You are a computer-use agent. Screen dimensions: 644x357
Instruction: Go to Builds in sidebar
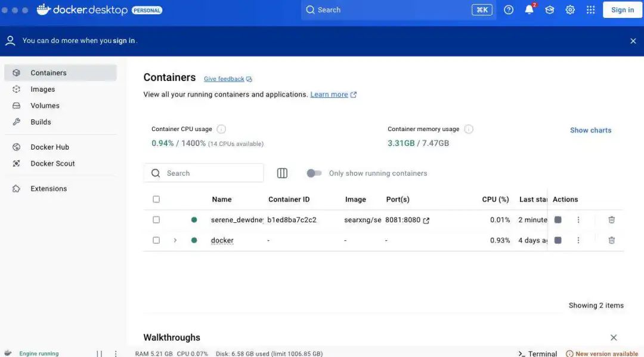click(60, 122)
